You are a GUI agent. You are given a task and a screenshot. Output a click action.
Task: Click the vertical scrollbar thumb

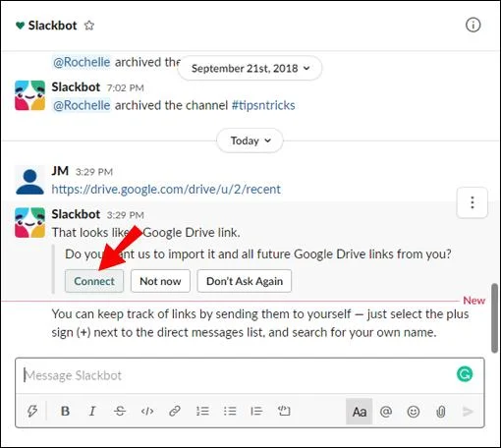pyautogui.click(x=494, y=318)
